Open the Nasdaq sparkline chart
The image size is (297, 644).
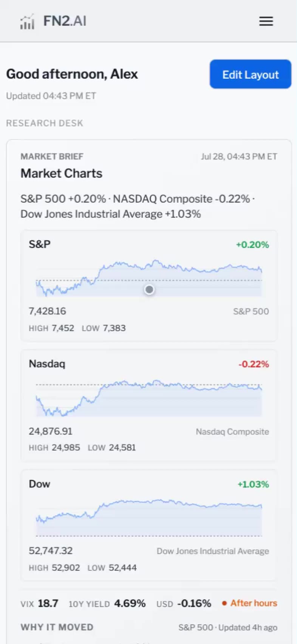pos(149,398)
